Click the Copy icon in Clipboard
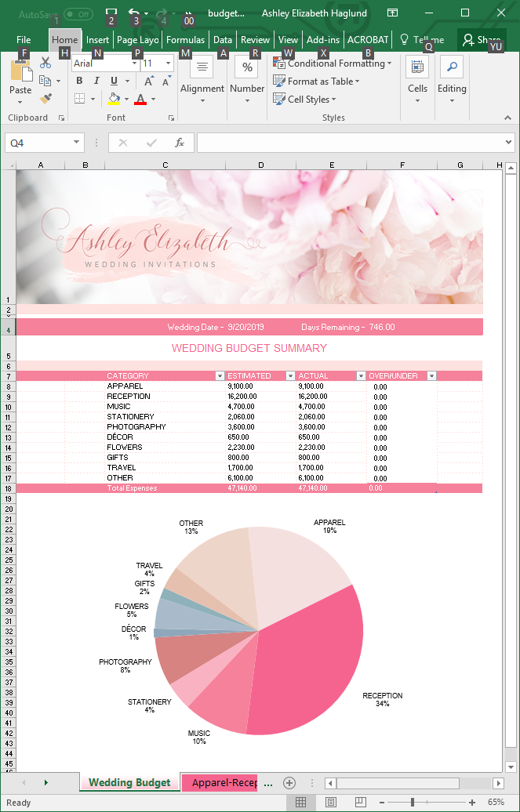 point(45,81)
